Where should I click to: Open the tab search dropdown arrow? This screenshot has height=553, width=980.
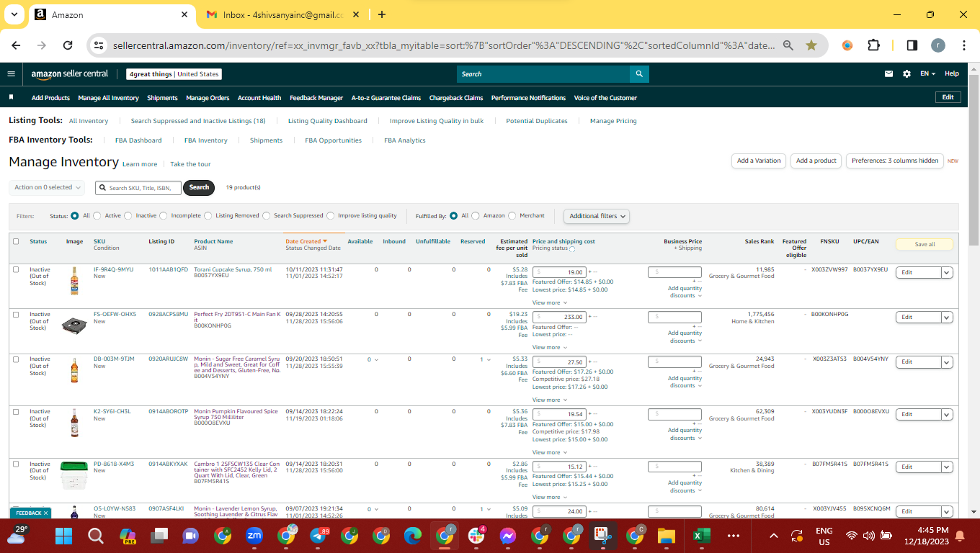pos(15,14)
